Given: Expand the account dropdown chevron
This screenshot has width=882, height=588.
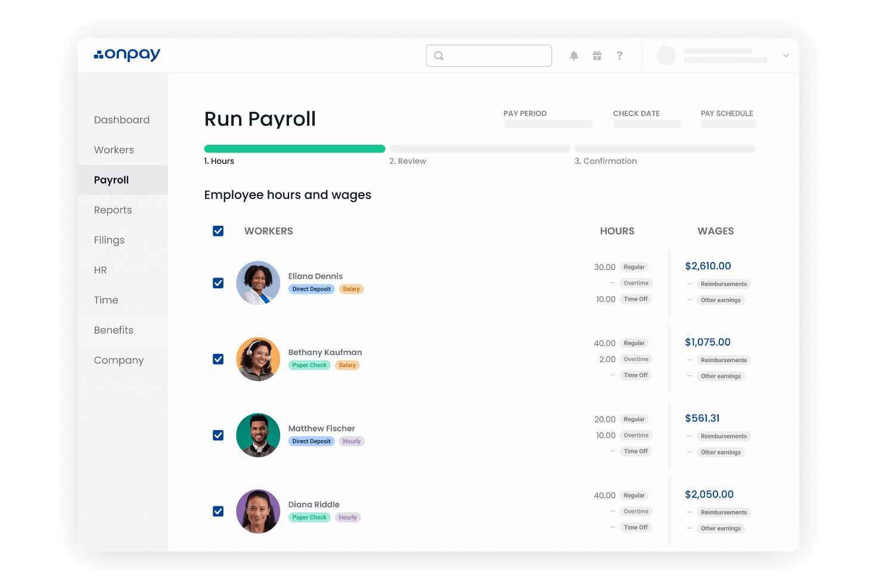Looking at the screenshot, I should pyautogui.click(x=786, y=55).
